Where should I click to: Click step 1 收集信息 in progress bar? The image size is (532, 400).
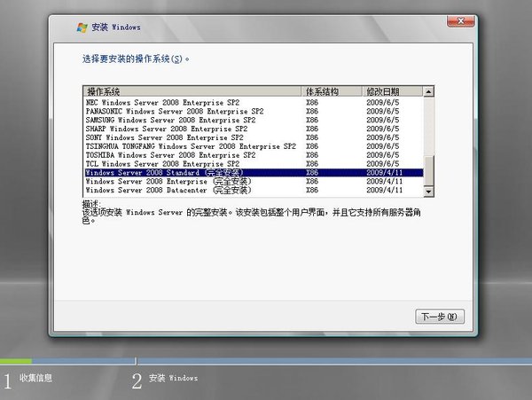coord(28,379)
